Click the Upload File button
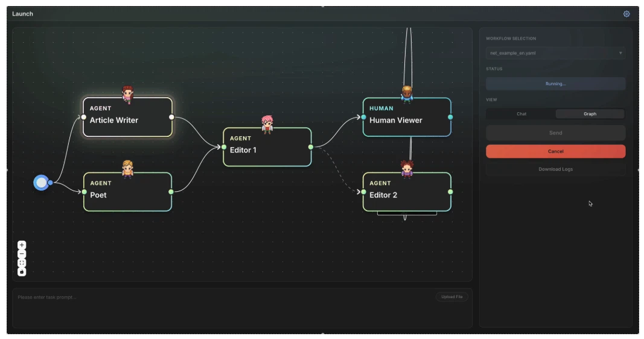The width and height of the screenshot is (644, 339). [x=452, y=297]
